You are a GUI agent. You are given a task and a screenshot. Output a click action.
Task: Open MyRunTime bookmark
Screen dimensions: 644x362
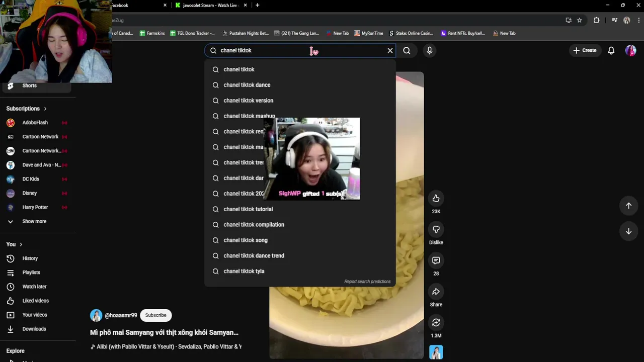pyautogui.click(x=368, y=33)
